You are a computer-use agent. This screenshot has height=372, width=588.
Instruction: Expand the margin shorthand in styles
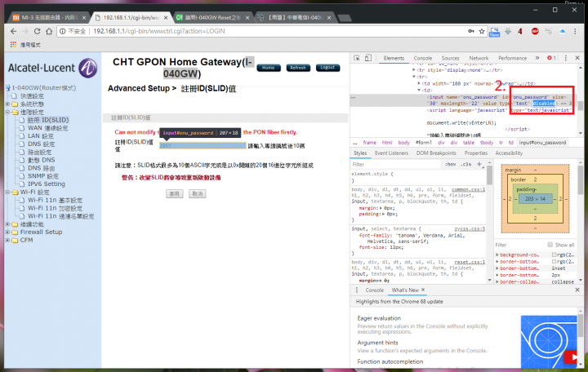click(x=381, y=208)
